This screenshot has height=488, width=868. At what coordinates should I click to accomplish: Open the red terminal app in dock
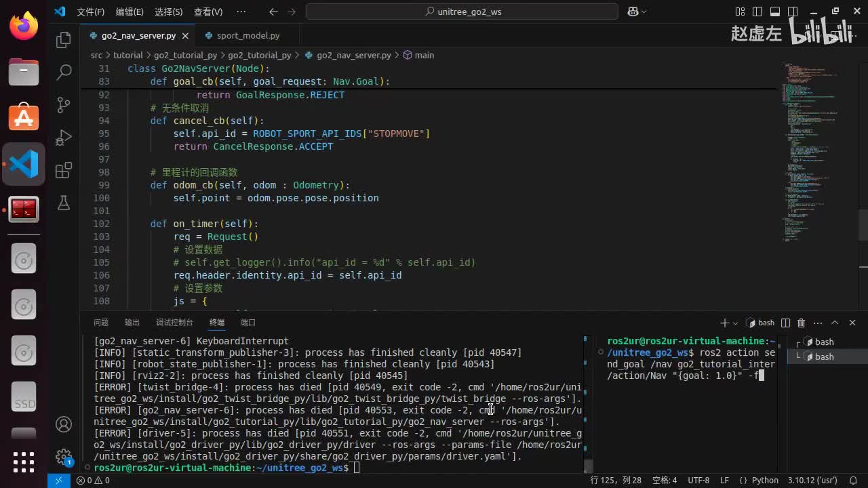coord(24,209)
